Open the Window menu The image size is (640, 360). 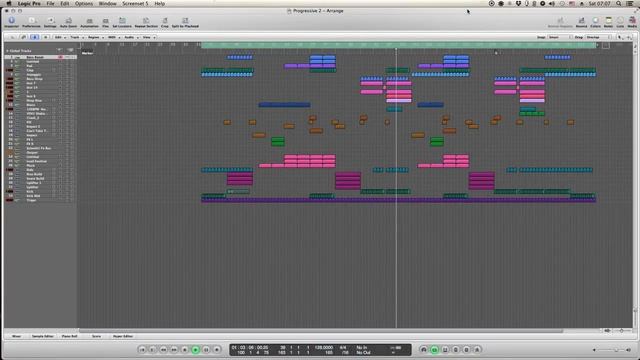[107, 4]
